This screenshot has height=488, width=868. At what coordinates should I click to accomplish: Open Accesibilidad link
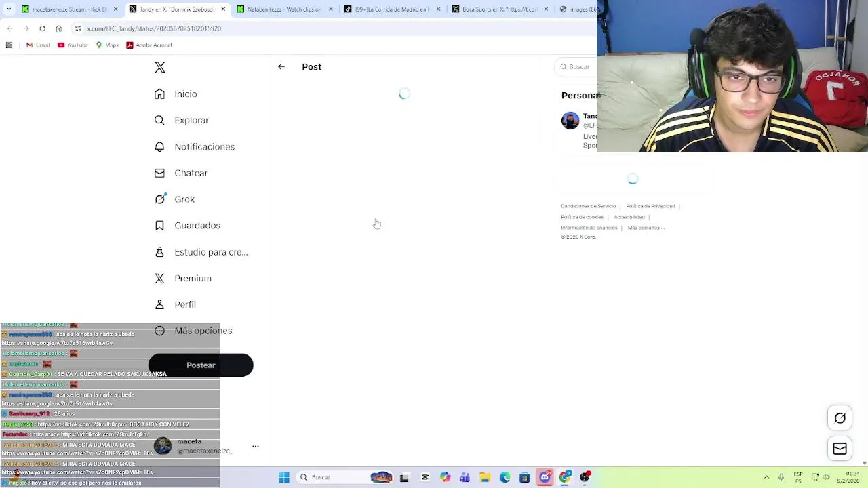click(629, 217)
